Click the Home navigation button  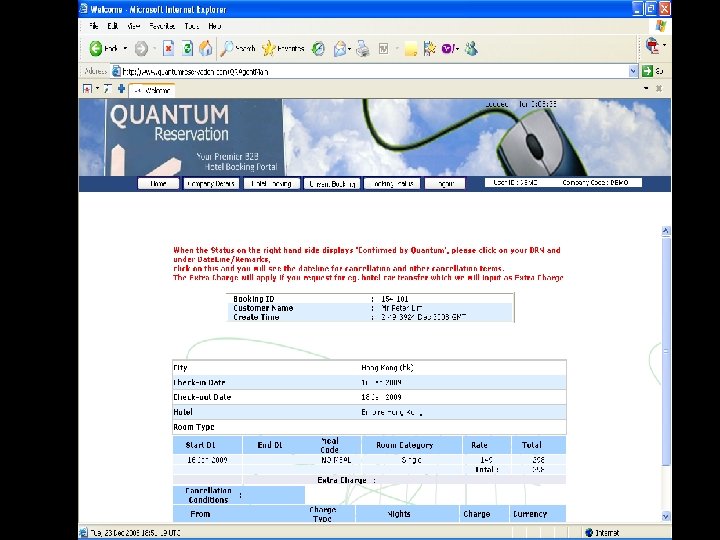click(x=158, y=184)
